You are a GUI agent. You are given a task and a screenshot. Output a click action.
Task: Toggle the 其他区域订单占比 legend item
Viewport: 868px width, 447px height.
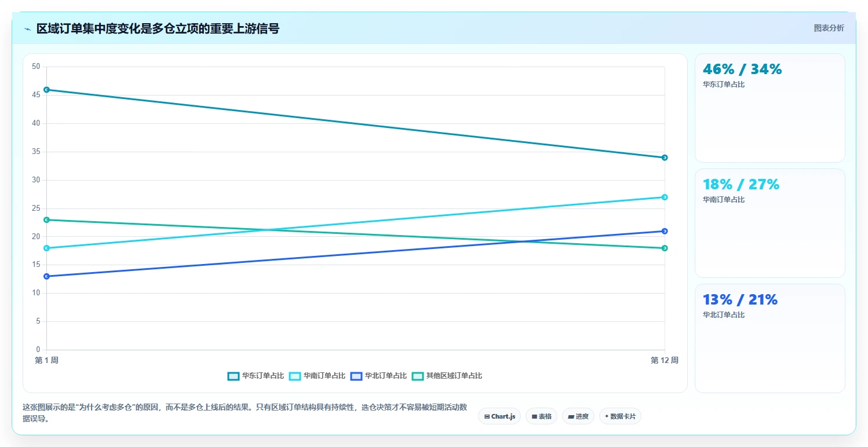tap(447, 376)
